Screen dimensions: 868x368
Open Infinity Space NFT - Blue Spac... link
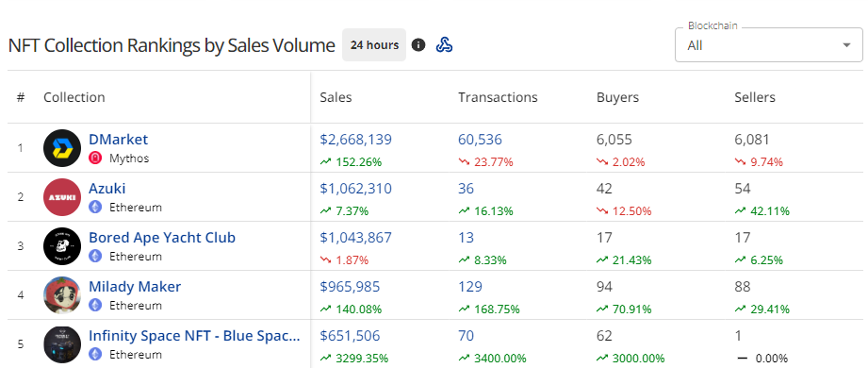(194, 336)
